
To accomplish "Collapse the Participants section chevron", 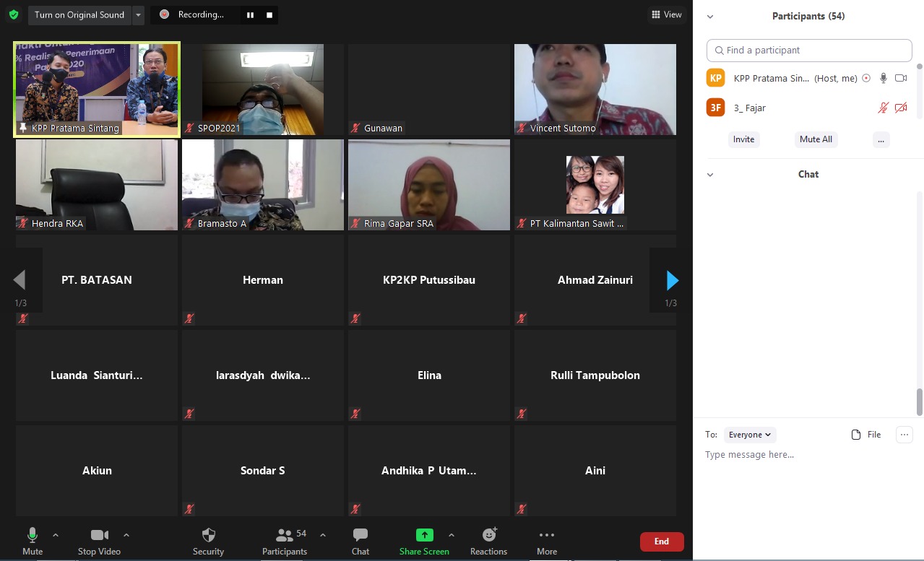I will tap(710, 17).
